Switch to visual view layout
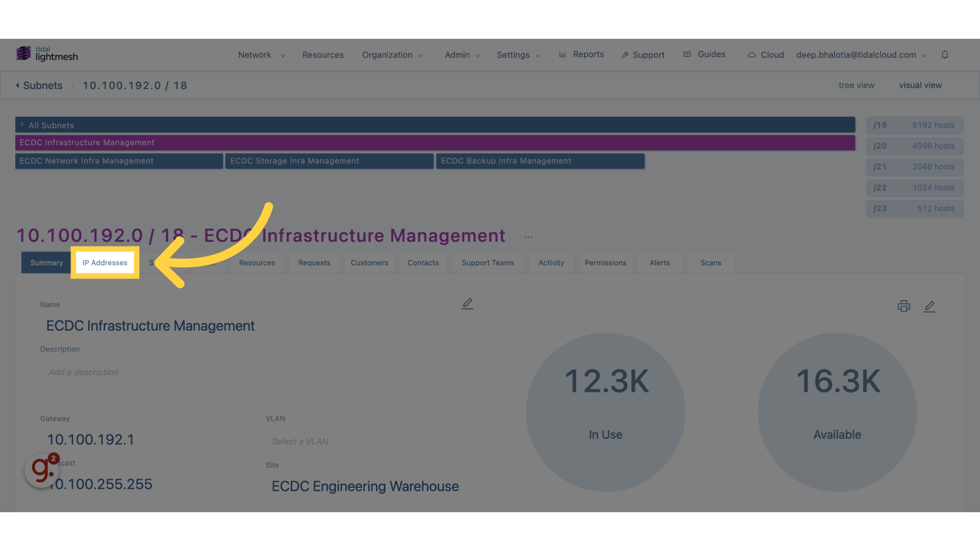Screen dimensions: 980x551 [x=920, y=85]
